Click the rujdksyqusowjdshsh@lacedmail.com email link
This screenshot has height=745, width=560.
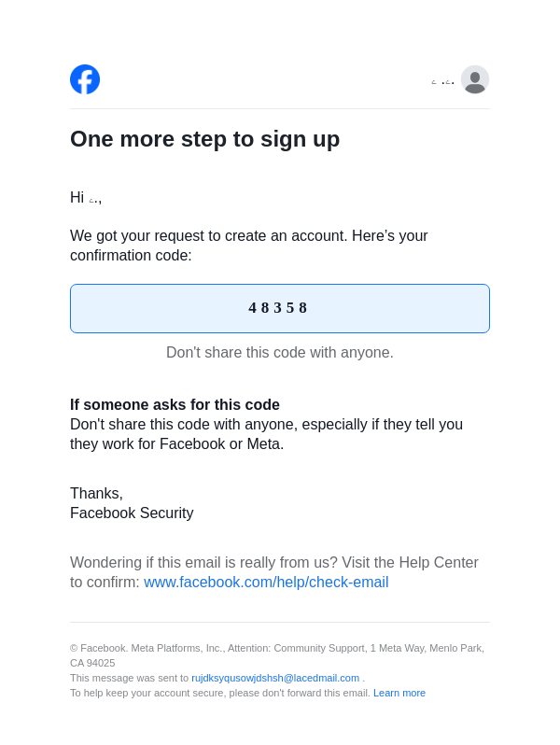(275, 678)
